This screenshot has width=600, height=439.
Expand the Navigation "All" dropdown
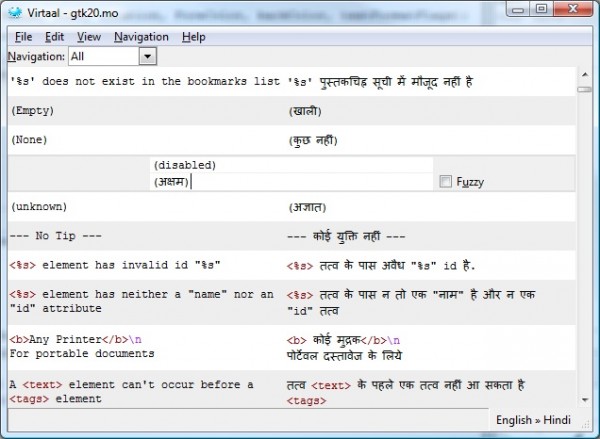147,57
